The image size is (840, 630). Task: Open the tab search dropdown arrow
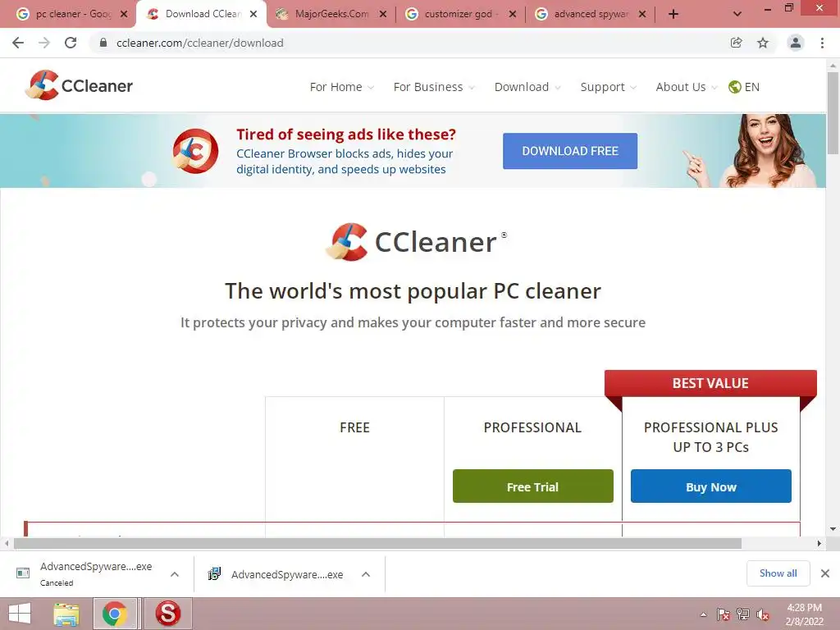click(737, 14)
